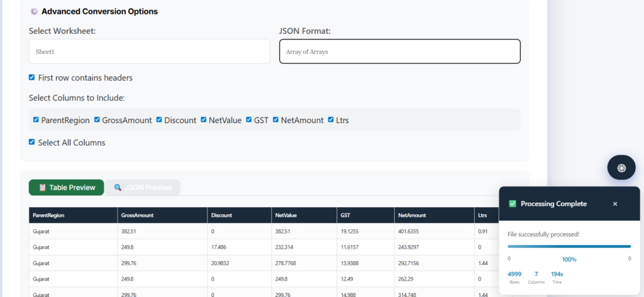This screenshot has height=297, width=644.
Task: Click the 20.9832 Discount cell
Action: [239, 263]
